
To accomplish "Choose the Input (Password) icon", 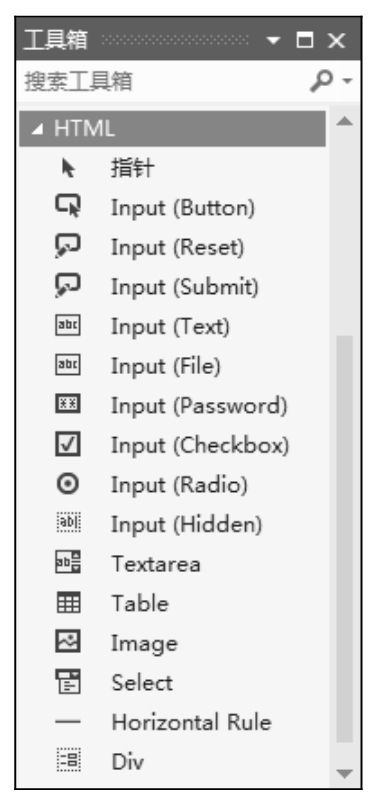I will pos(68,405).
